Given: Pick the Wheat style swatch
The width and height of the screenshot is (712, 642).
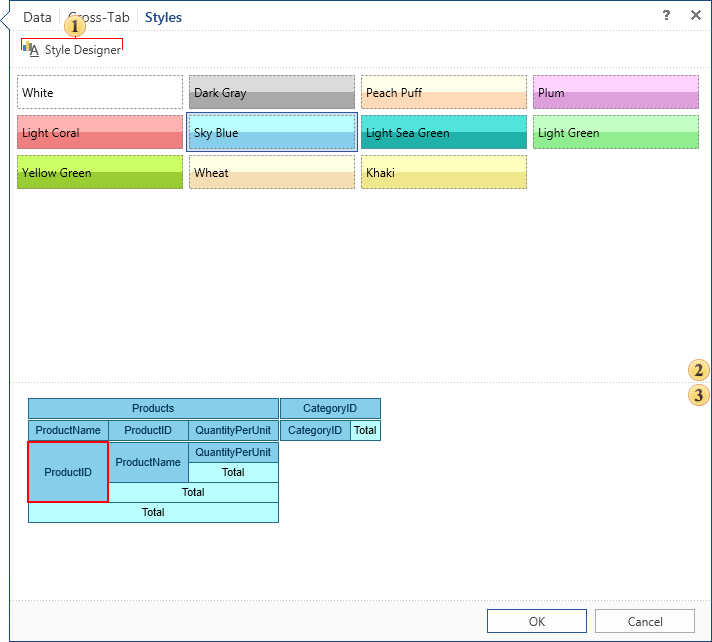Looking at the screenshot, I should [x=272, y=172].
